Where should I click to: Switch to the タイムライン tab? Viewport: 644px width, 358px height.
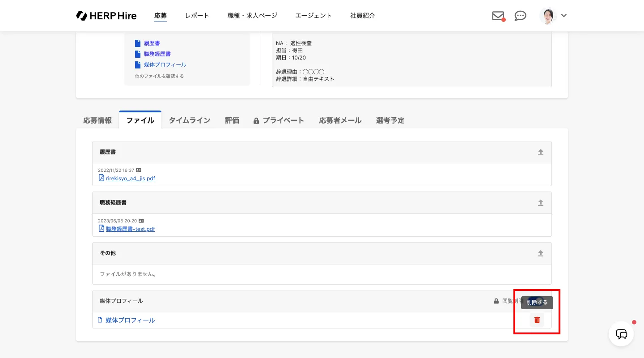tap(190, 120)
